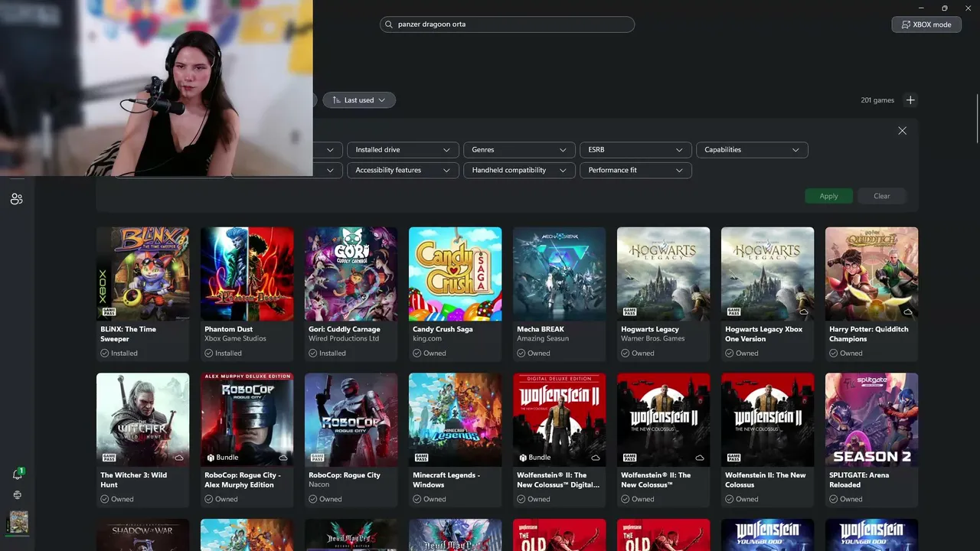Click the Harry Potter: Quidditch Champions title
The width and height of the screenshot is (980, 551).
869,334
